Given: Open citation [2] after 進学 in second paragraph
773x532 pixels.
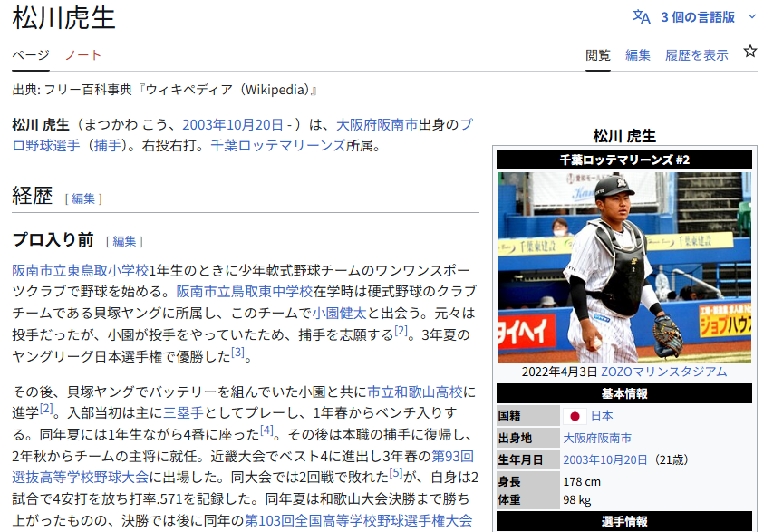Looking at the screenshot, I should (x=46, y=408).
